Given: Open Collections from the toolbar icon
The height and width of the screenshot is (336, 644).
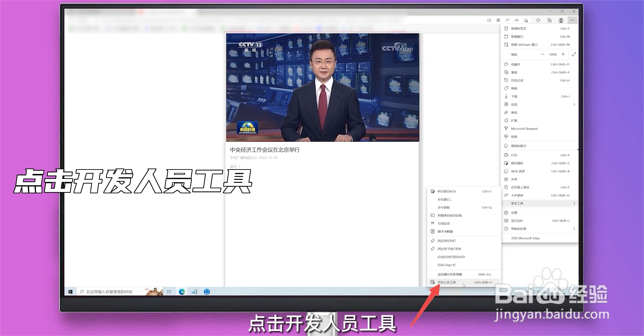Looking at the screenshot, I should pyautogui.click(x=549, y=20).
